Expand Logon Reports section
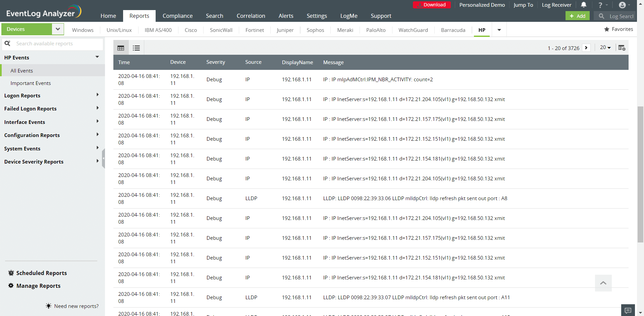Viewport: 644px width, 316px height. coord(98,95)
